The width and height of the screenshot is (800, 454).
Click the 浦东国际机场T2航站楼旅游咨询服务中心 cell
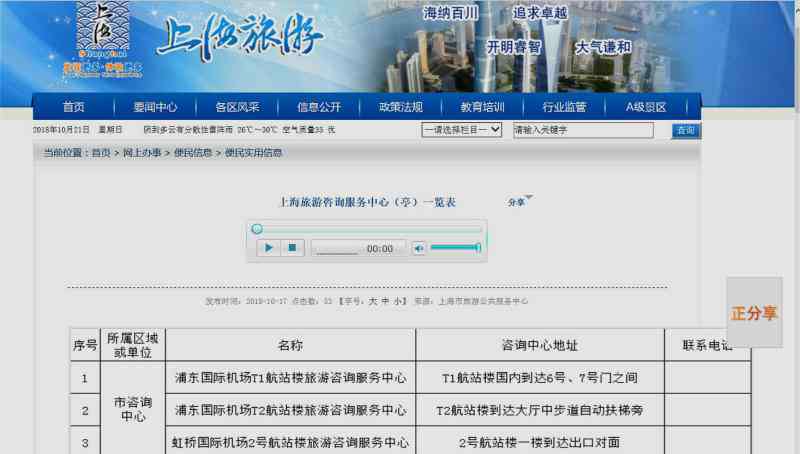tap(290, 410)
